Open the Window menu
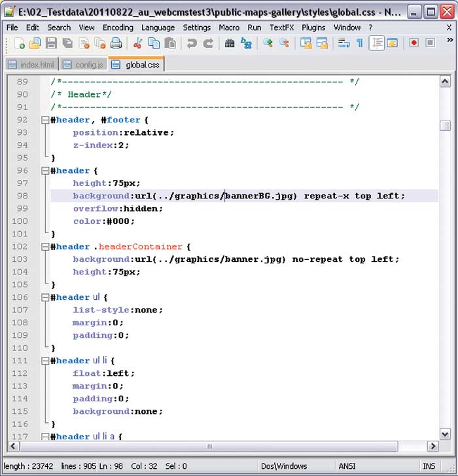The width and height of the screenshot is (458, 476). tap(347, 27)
